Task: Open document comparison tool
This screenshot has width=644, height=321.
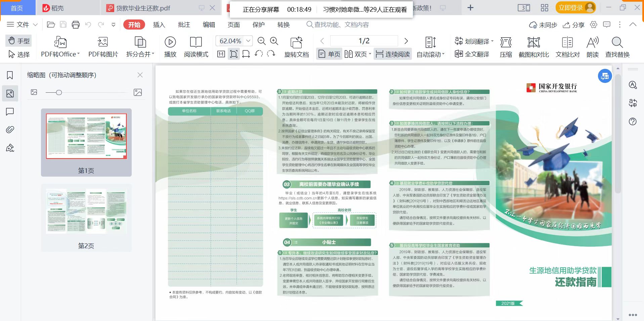Action: point(567,47)
